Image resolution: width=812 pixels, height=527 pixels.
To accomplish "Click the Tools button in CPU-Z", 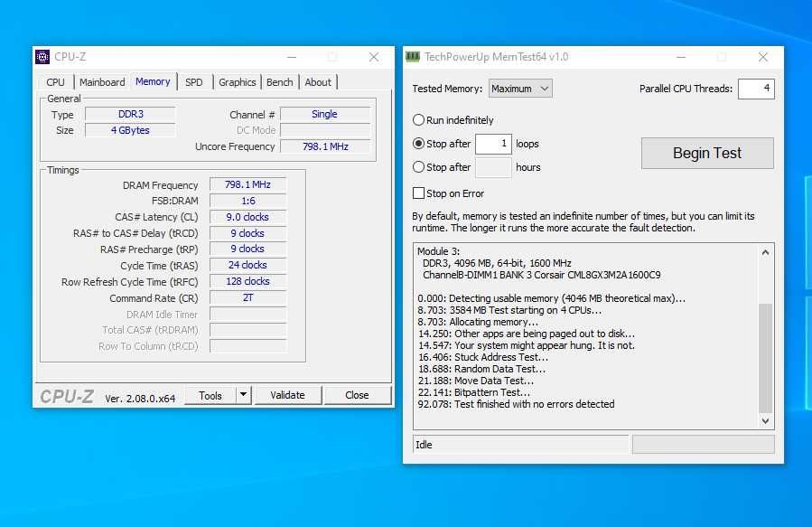I will coord(210,395).
